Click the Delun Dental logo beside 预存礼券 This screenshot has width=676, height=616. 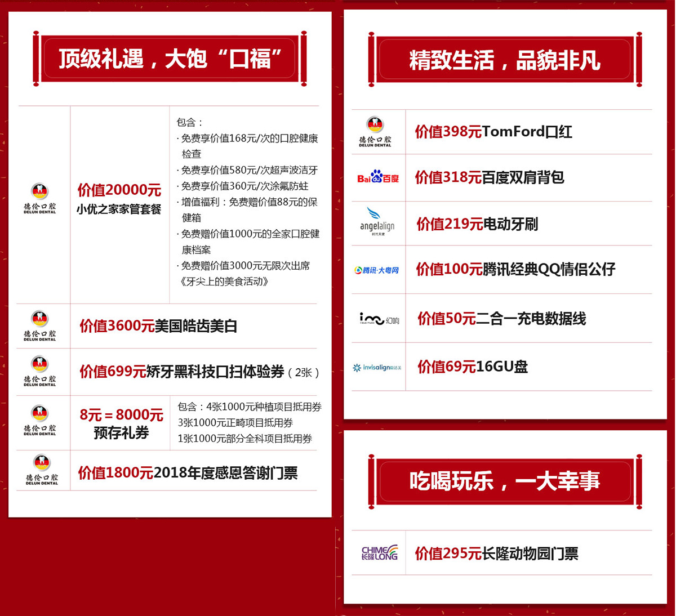pos(39,420)
